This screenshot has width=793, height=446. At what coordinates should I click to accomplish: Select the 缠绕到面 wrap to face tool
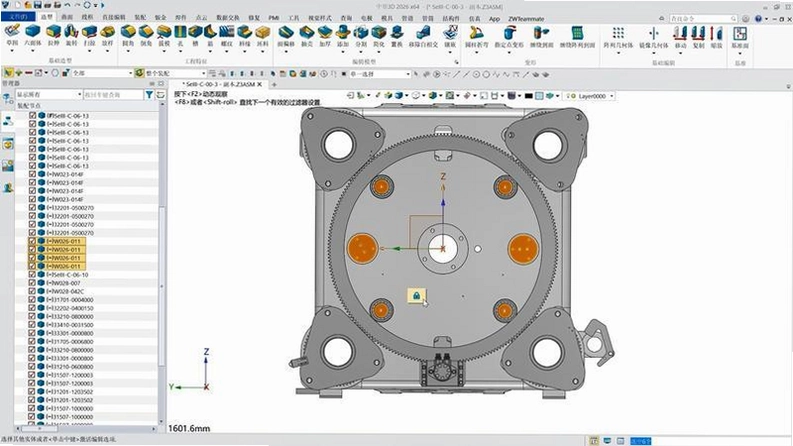pos(541,36)
